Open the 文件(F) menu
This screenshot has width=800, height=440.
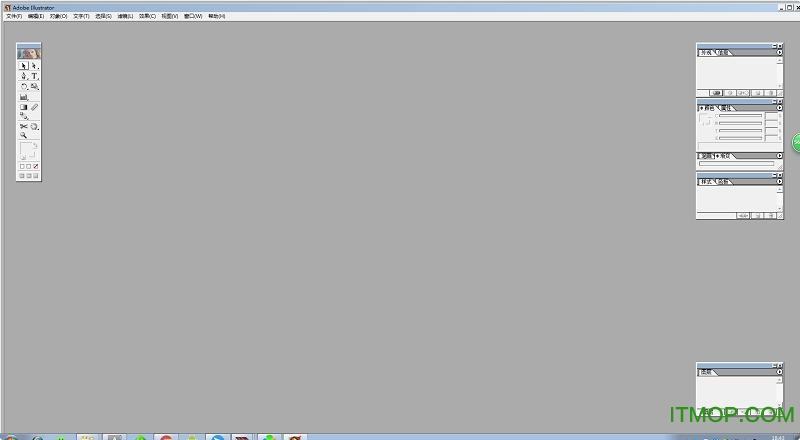[14, 16]
